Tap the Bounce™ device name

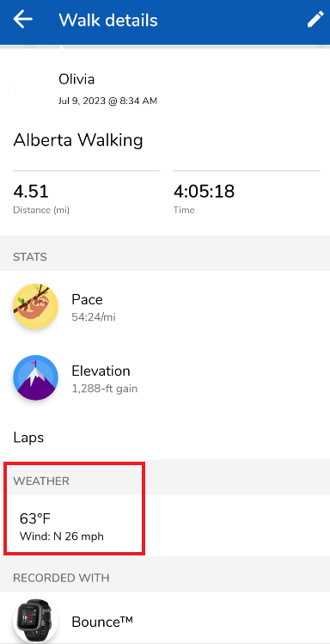tap(102, 622)
